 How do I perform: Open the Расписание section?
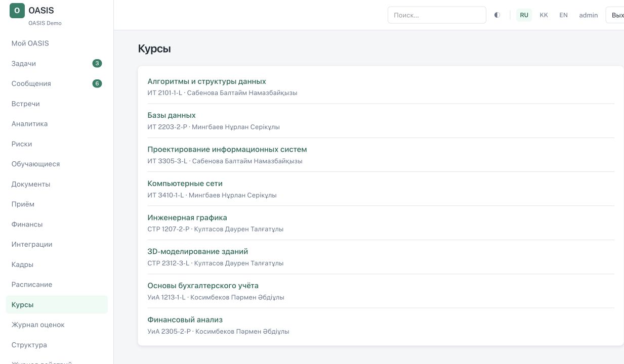click(57, 285)
